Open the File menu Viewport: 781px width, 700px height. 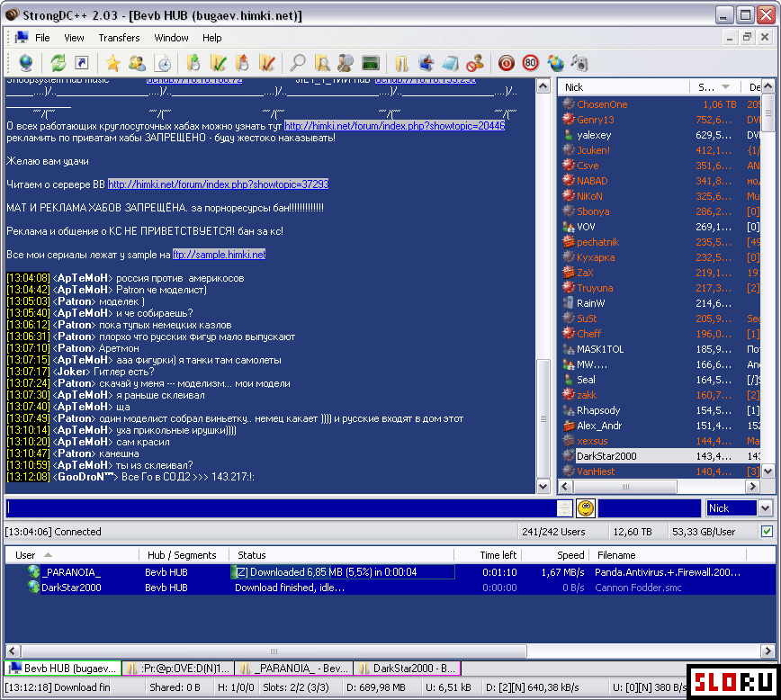click(x=42, y=38)
